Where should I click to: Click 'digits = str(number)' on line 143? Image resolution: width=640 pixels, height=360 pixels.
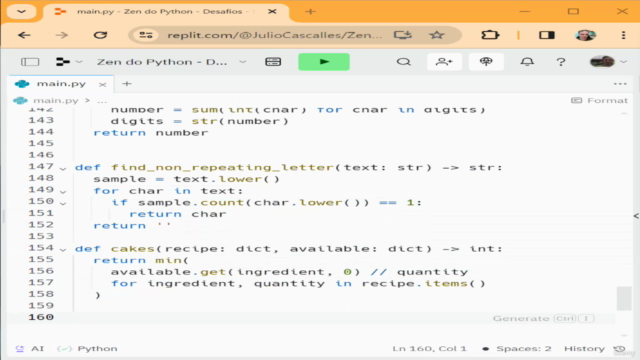[200, 121]
